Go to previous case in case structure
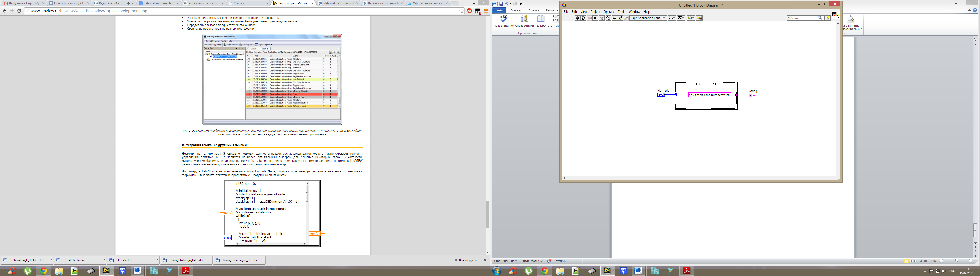The height and width of the screenshot is (276, 980). [x=696, y=84]
